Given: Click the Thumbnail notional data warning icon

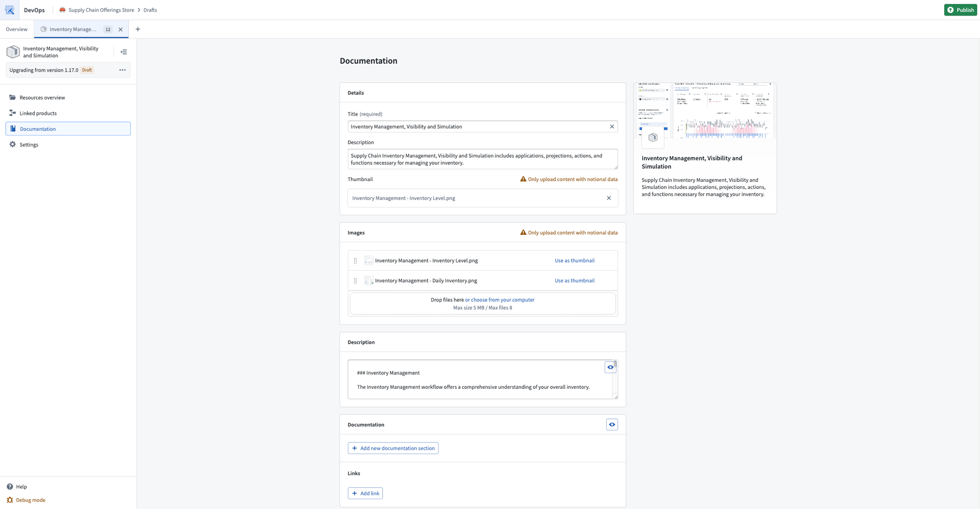Looking at the screenshot, I should [x=523, y=179].
